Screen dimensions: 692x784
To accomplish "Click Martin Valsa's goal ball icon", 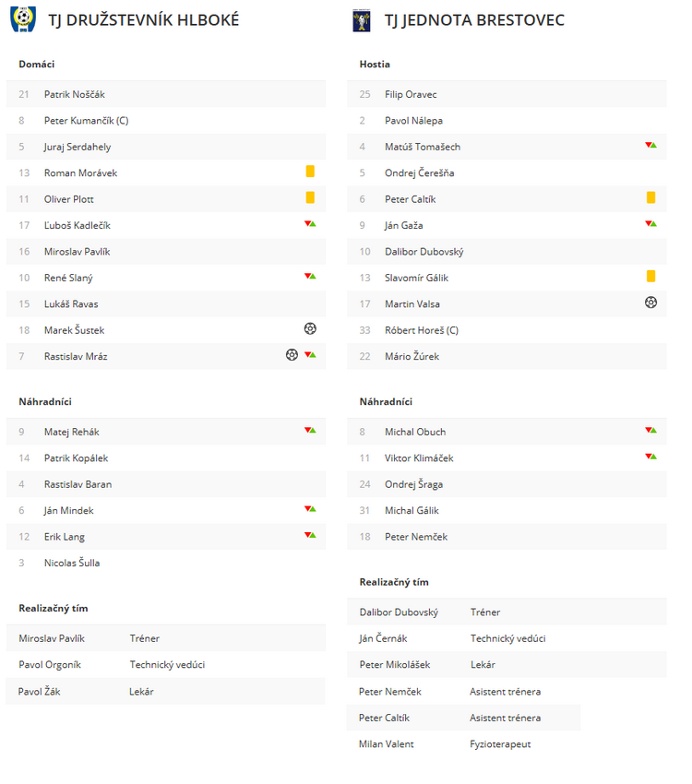I will 650,302.
